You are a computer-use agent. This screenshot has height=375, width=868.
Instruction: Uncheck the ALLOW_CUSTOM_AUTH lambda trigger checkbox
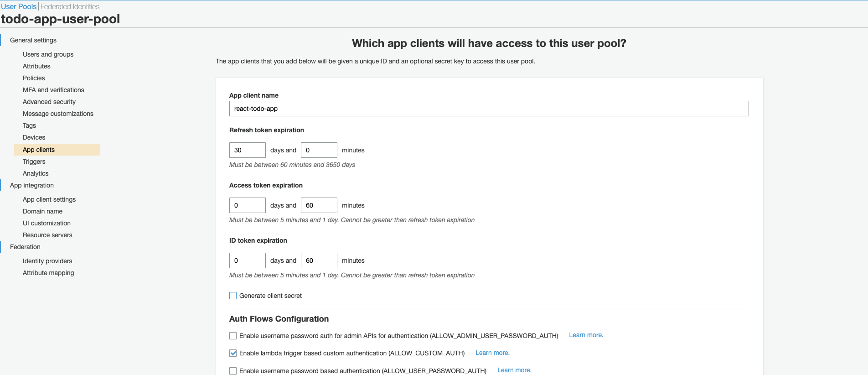233,353
